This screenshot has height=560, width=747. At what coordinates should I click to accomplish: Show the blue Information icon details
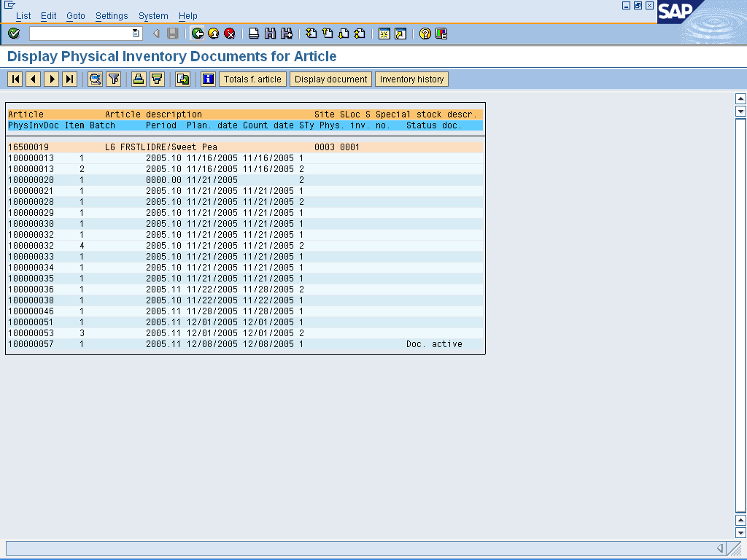click(208, 79)
